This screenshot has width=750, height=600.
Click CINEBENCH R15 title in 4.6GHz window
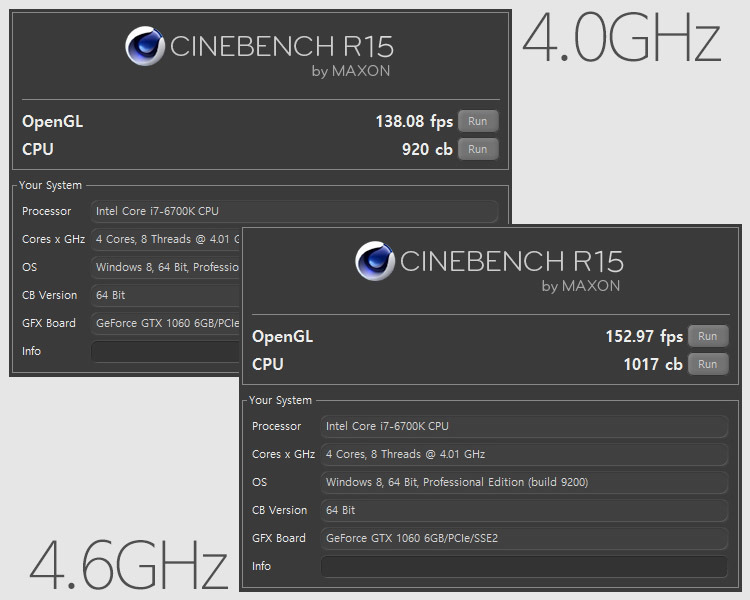512,261
